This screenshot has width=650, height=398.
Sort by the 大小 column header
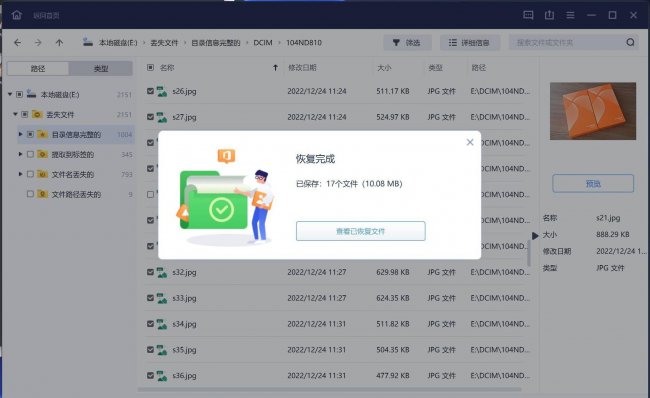pos(384,68)
